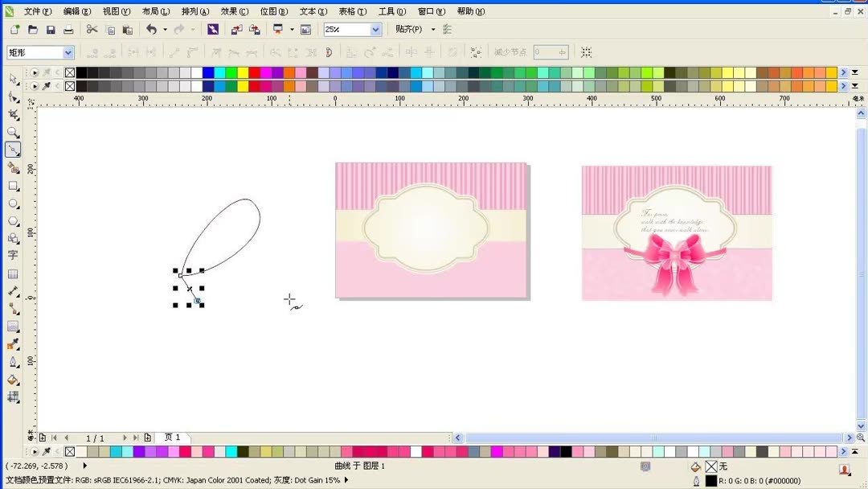The image size is (868, 489).
Task: Select the Text tool (字)
Action: coord(13,256)
